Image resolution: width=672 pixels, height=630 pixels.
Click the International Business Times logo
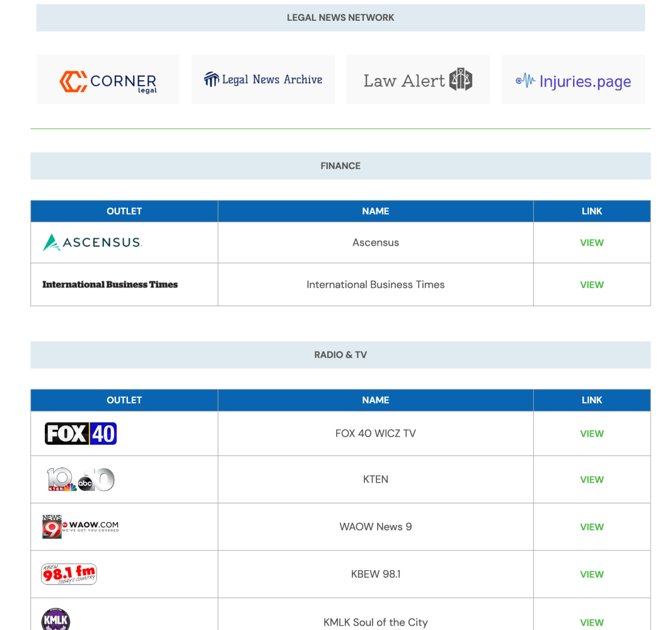(x=110, y=285)
